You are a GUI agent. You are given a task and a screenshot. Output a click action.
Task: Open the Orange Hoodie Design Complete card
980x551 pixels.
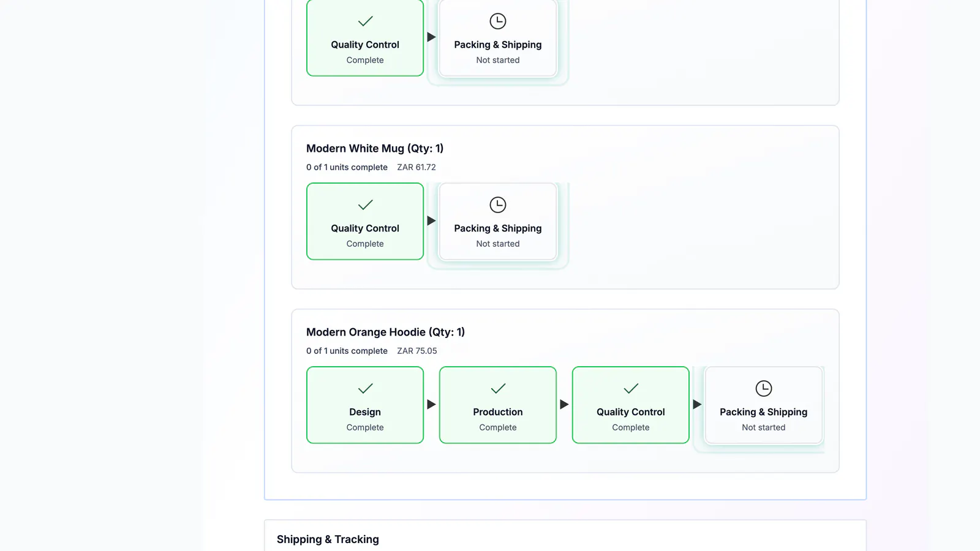point(365,405)
